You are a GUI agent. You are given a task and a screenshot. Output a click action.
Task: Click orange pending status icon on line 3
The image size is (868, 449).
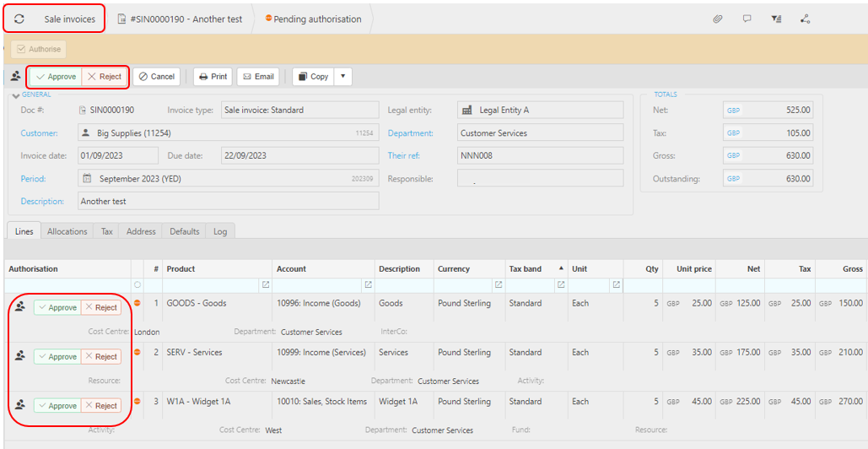click(x=137, y=402)
